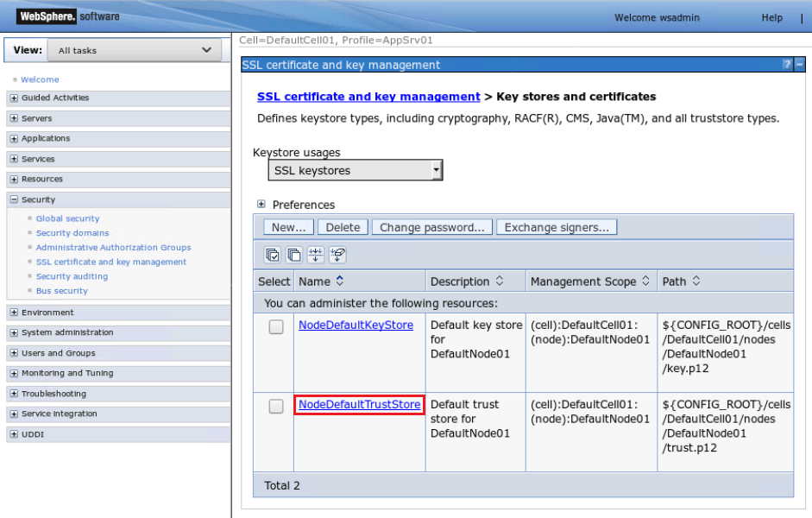Open the NodeDefaultTrustStore link

coord(359,404)
